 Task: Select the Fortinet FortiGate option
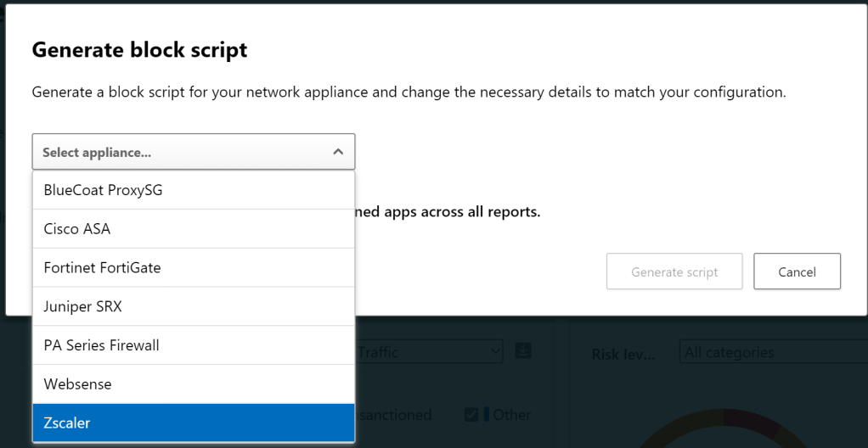193,267
